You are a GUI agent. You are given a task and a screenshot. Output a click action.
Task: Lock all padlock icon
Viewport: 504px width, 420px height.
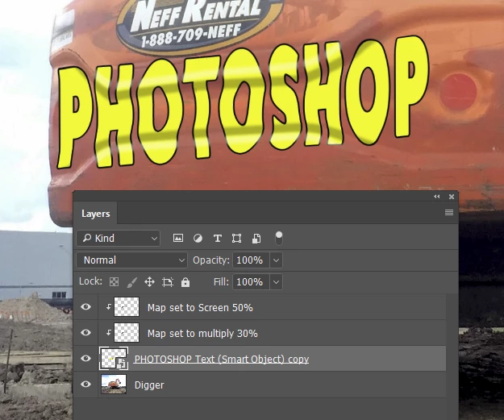point(185,282)
